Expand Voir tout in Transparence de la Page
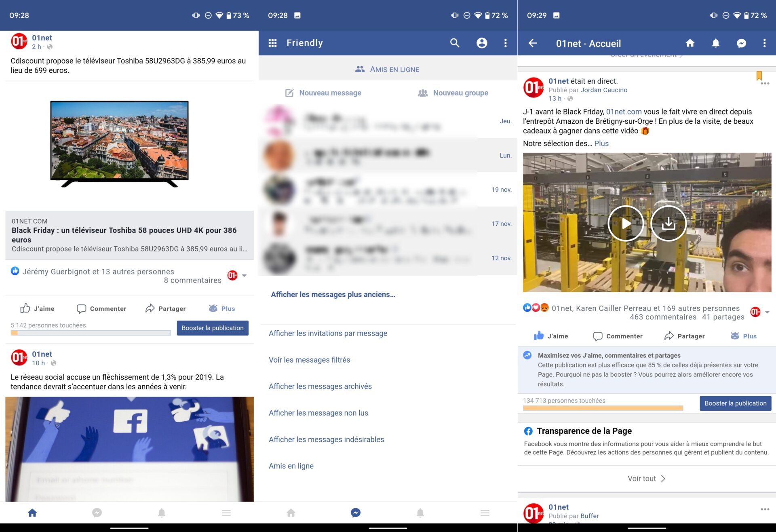 (x=646, y=478)
